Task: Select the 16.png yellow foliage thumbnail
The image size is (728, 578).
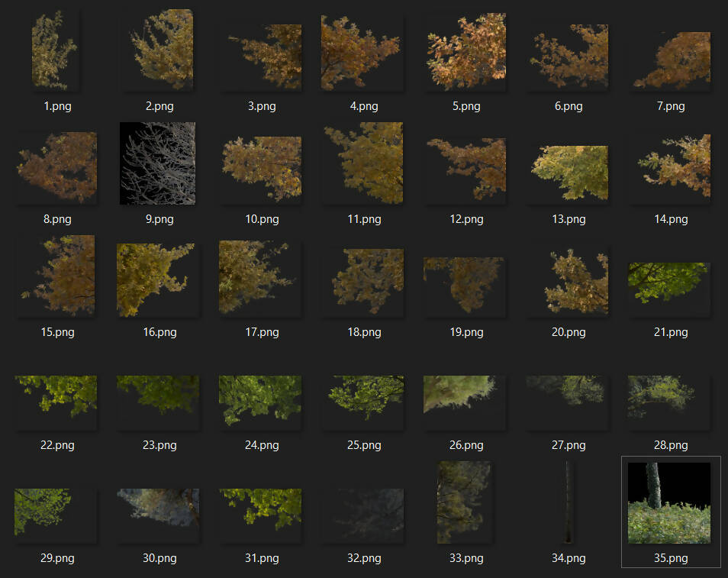Action: [x=157, y=279]
